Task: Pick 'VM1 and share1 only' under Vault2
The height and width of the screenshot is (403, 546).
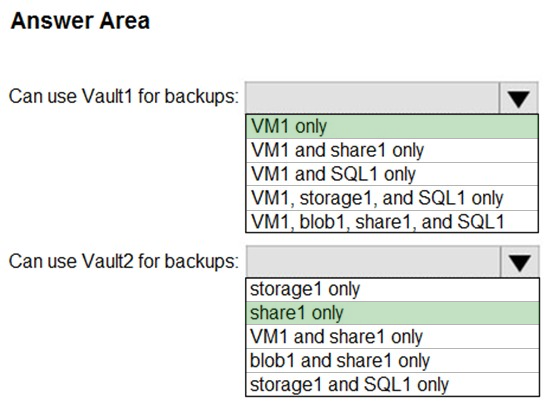Action: pos(392,337)
